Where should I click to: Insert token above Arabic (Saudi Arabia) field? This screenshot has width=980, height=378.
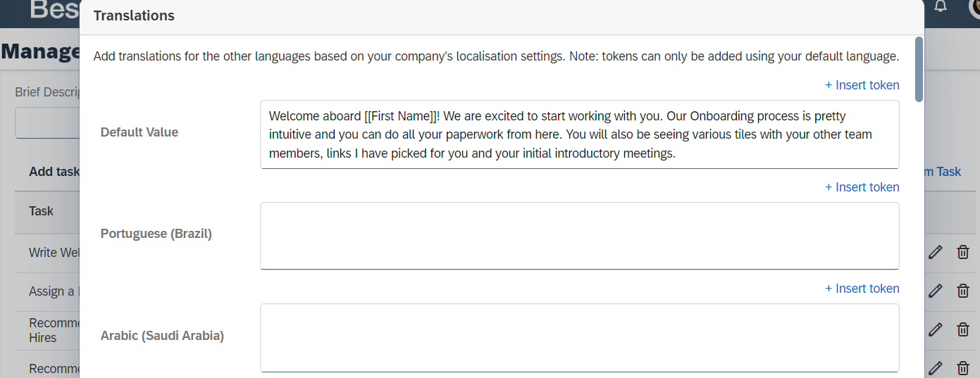point(862,289)
